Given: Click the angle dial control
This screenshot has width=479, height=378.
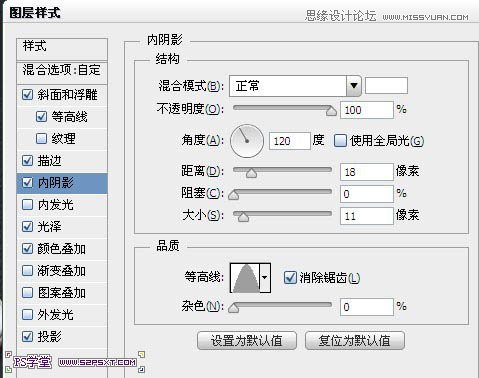Looking at the screenshot, I should tap(247, 141).
